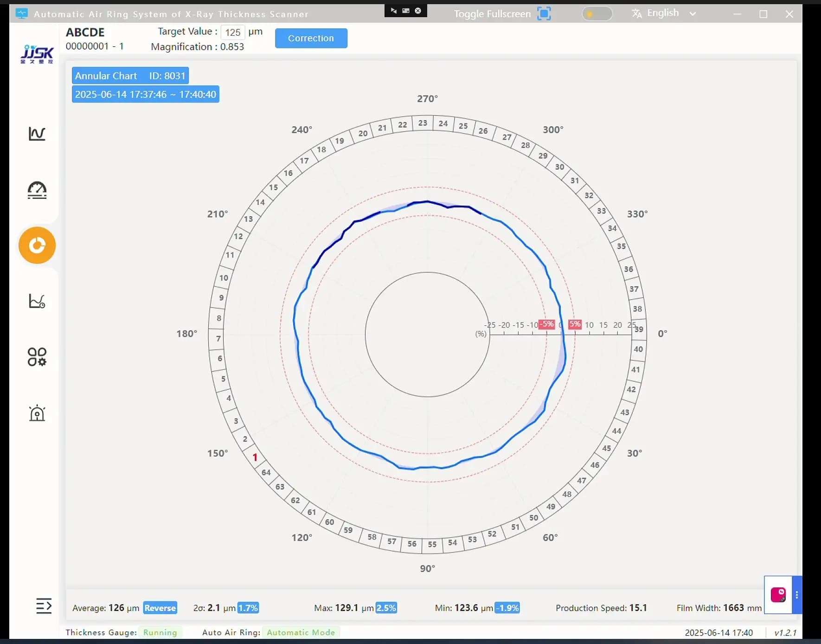Click the pink recorder widget icon
The image size is (821, 644).
(778, 594)
